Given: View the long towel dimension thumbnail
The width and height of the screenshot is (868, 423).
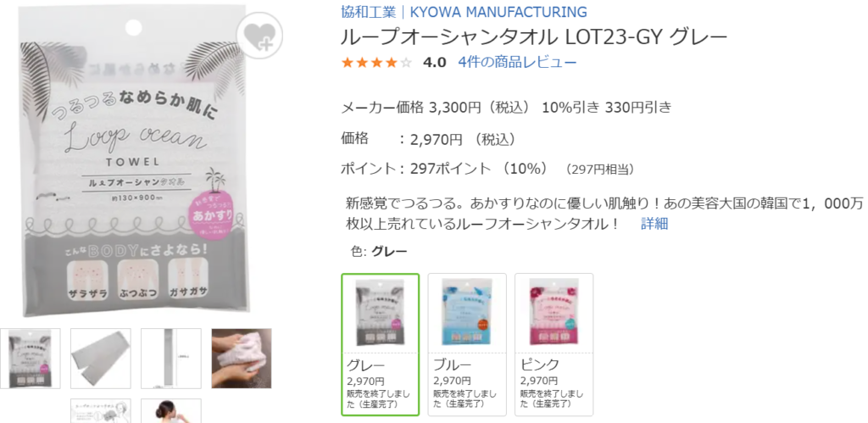Looking at the screenshot, I should click(x=171, y=359).
